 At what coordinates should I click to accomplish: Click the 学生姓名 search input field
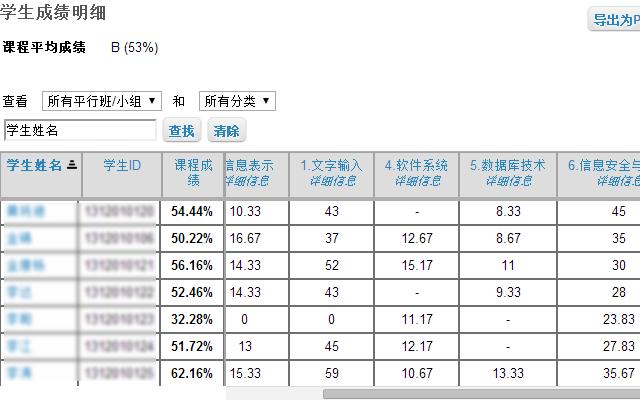[x=80, y=130]
